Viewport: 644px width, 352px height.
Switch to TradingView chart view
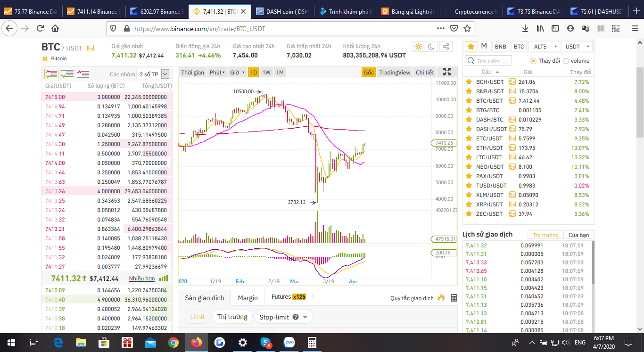click(x=395, y=72)
